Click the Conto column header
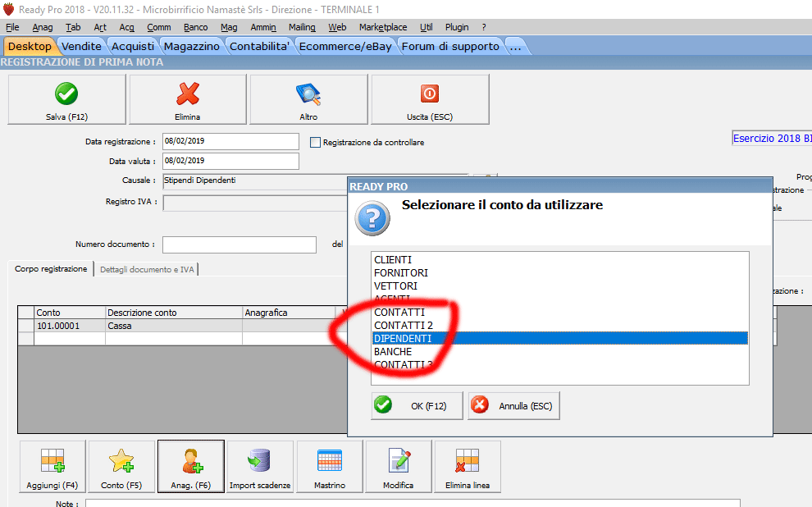This screenshot has height=507, width=812. pyautogui.click(x=70, y=313)
